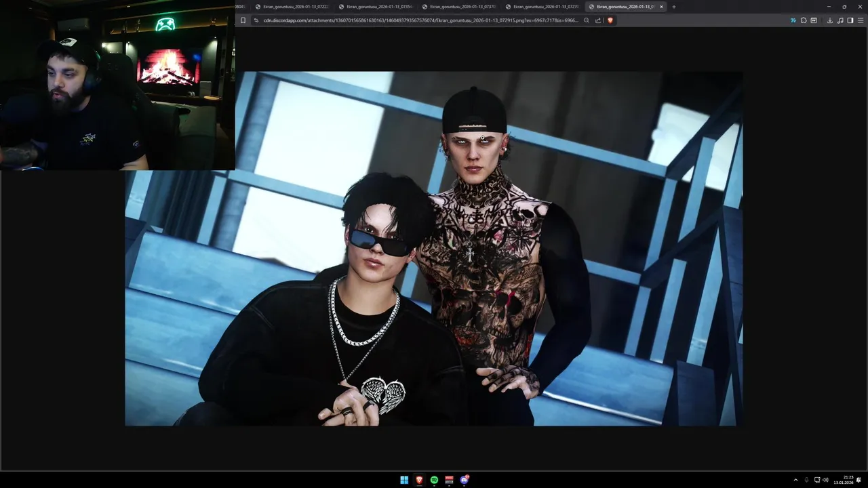Viewport: 868px width, 488px height.
Task: Open the Brave Wallet toolbar icon
Action: coord(814,20)
